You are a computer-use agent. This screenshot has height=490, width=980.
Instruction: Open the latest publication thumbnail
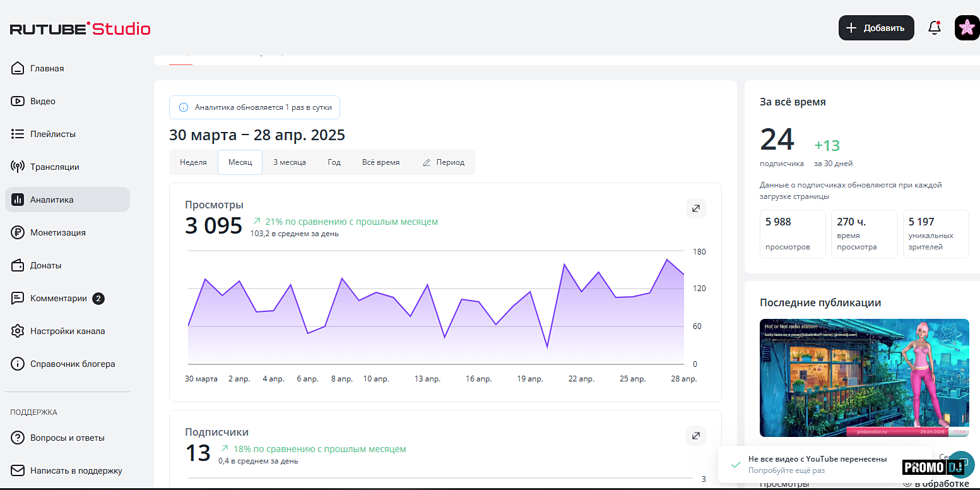[x=864, y=378]
